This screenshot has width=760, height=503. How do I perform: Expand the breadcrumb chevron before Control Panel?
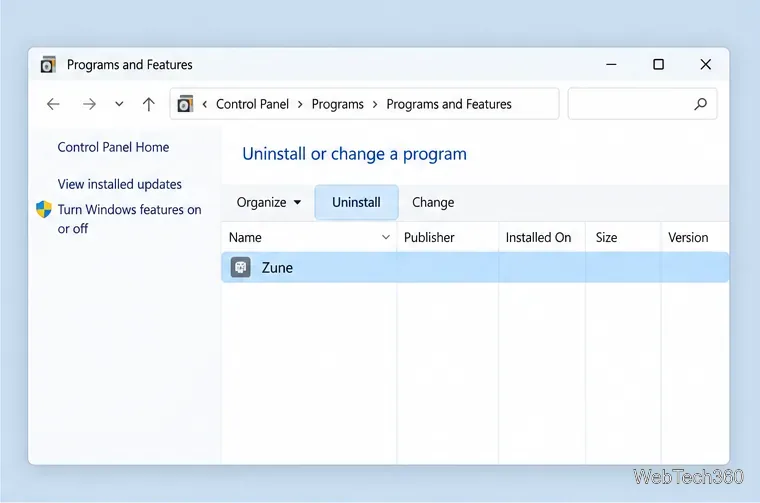[205, 104]
